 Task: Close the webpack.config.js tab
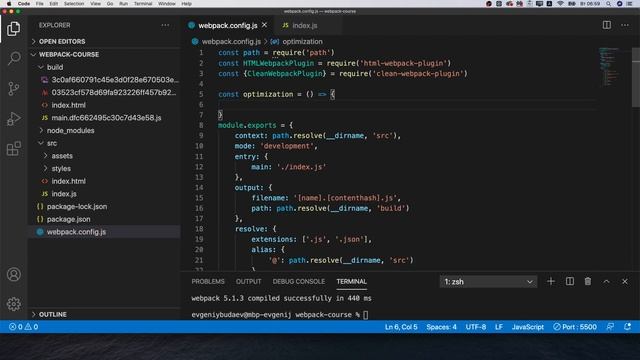264,25
